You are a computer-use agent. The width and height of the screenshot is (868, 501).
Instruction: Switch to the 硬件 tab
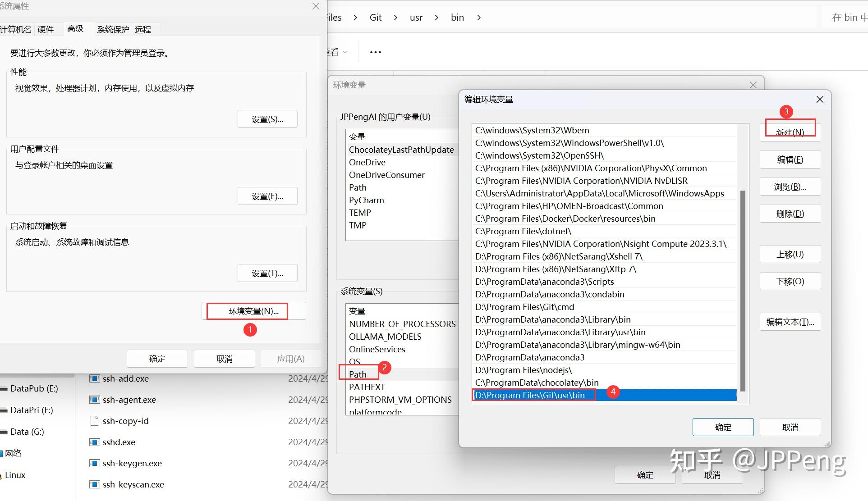coord(46,29)
